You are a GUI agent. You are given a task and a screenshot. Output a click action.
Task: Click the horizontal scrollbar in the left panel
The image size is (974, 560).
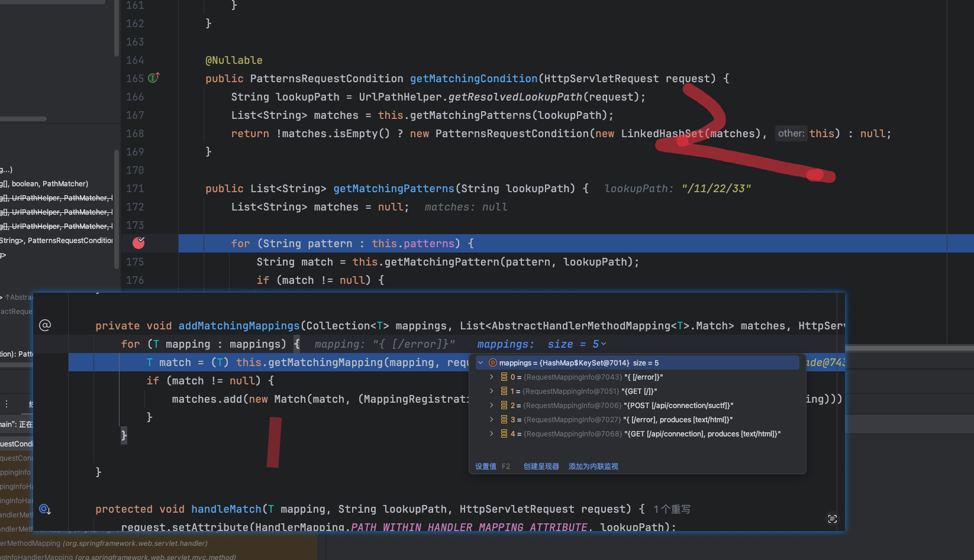click(23, 119)
